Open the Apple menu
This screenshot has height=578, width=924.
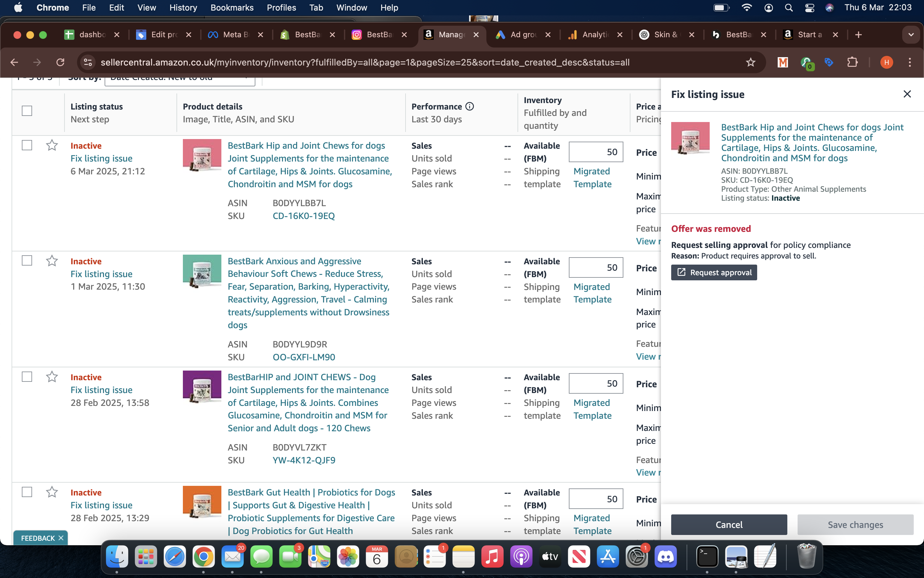(18, 8)
